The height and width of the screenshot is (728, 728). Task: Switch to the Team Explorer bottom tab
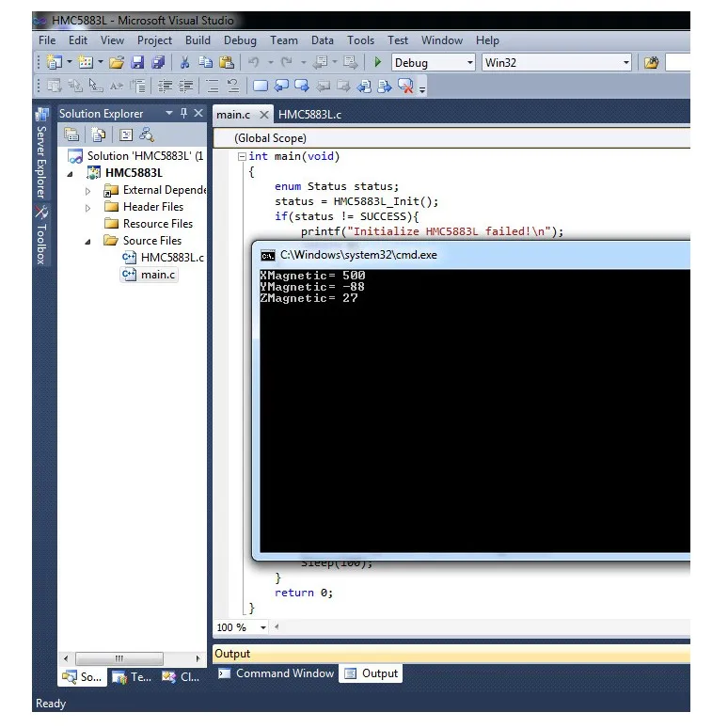[132, 677]
